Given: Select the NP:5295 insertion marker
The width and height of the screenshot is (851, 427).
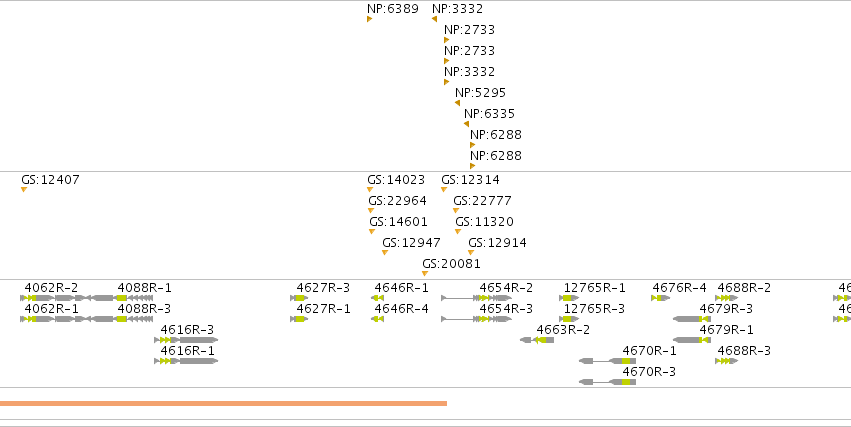Looking at the screenshot, I should coord(458,103).
